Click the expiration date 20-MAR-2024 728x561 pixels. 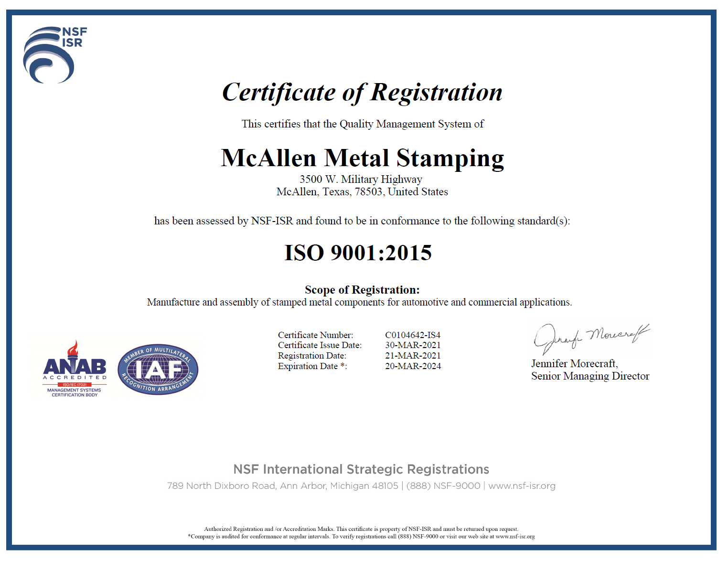(413, 366)
